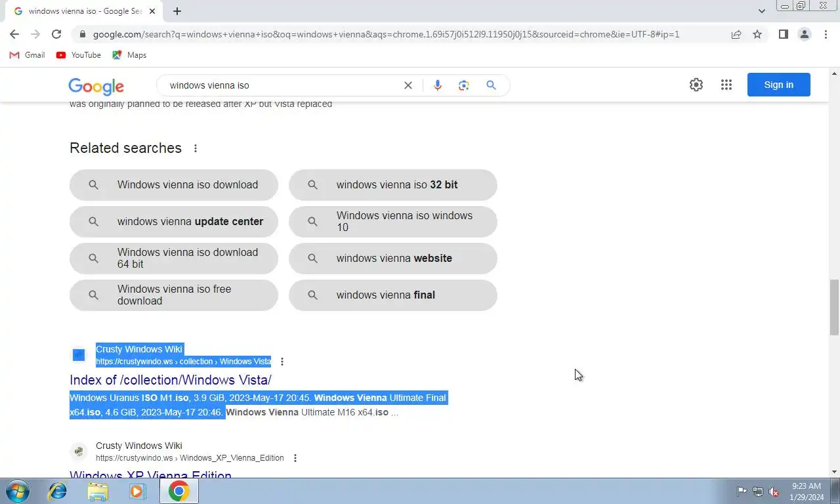Open the Google apps grid

coord(726,85)
